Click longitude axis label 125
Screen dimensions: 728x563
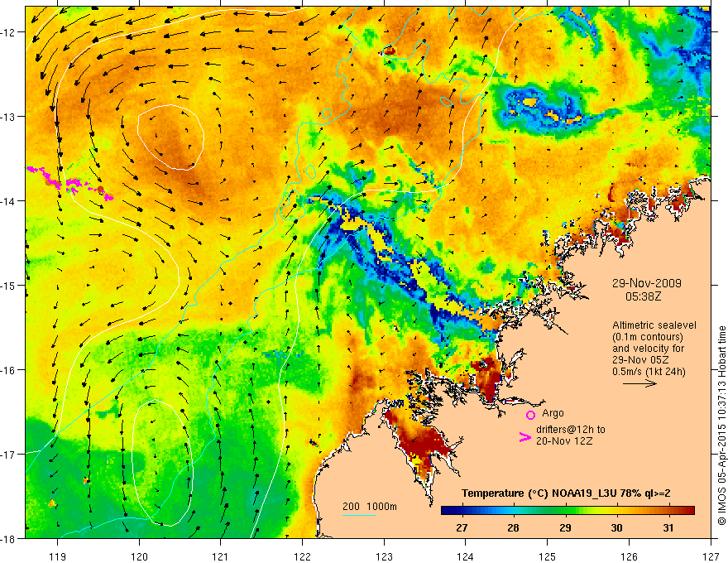tap(548, 556)
